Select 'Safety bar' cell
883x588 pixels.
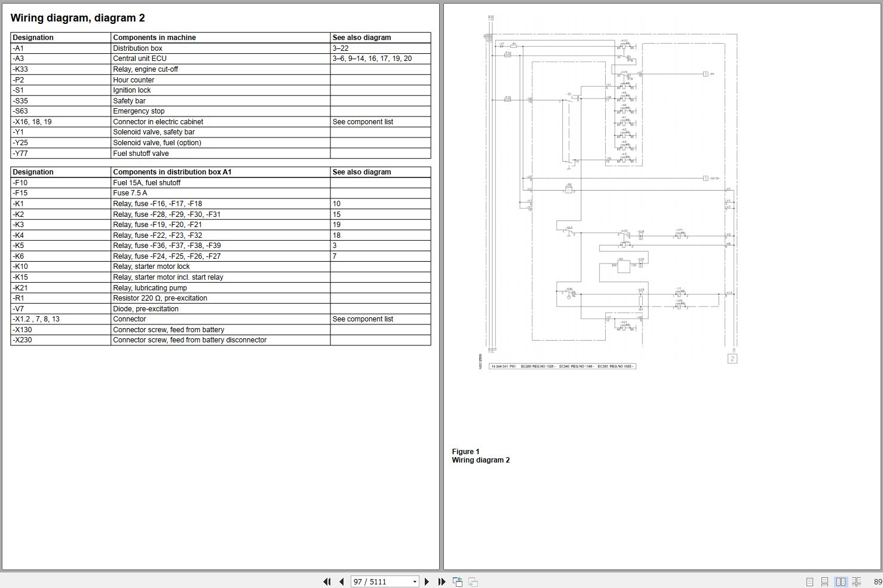click(220, 101)
